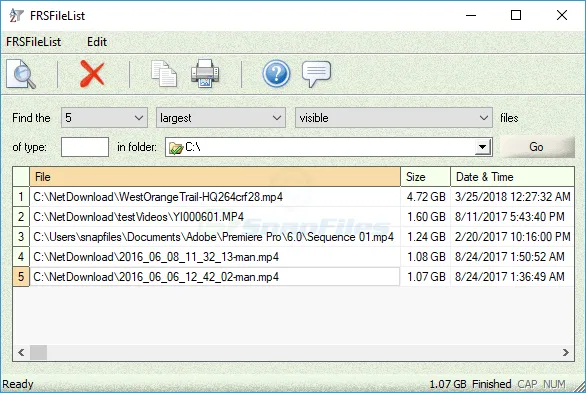
Task: Click the red X delete icon
Action: (x=92, y=74)
